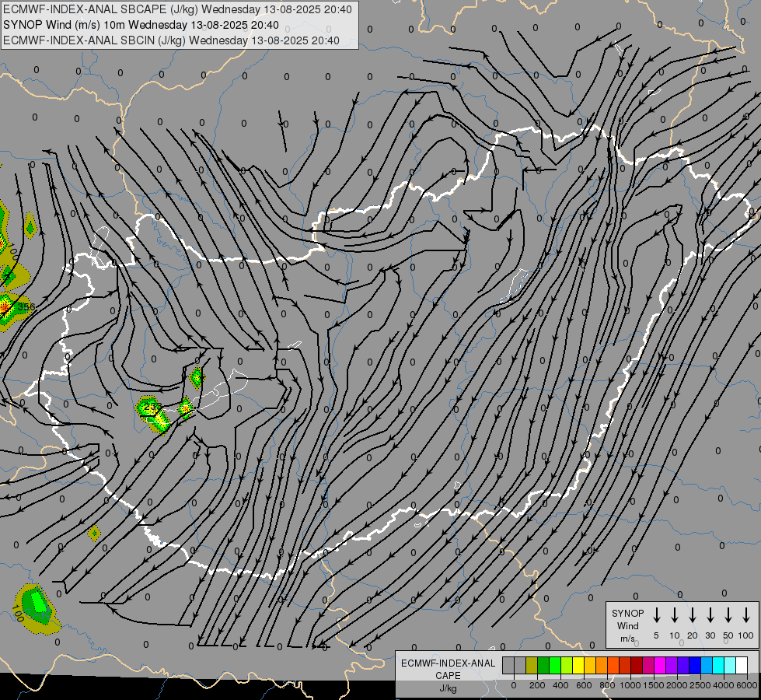761x700 pixels.
Task: Click the '1500' tick on CAPE scale
Action: 654,685
